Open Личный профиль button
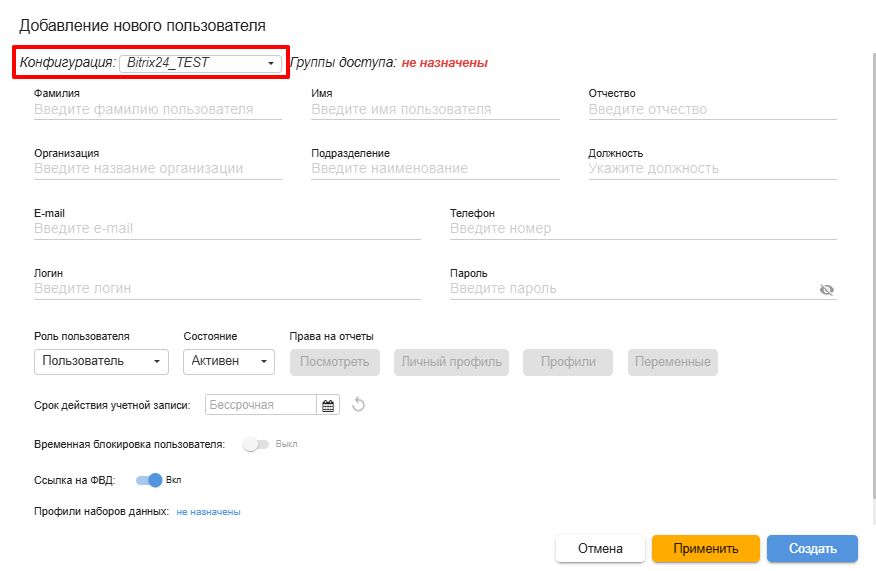Screen dimensions: 876x571 451,362
